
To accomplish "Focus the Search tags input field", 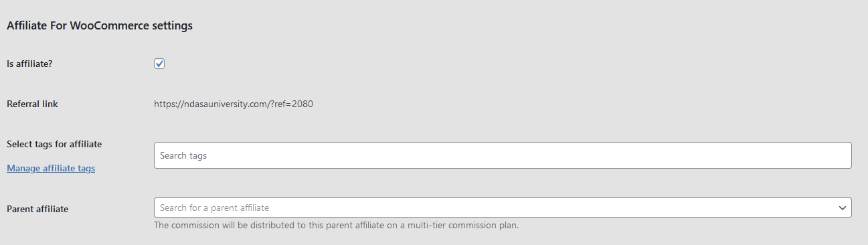I will click(x=503, y=155).
